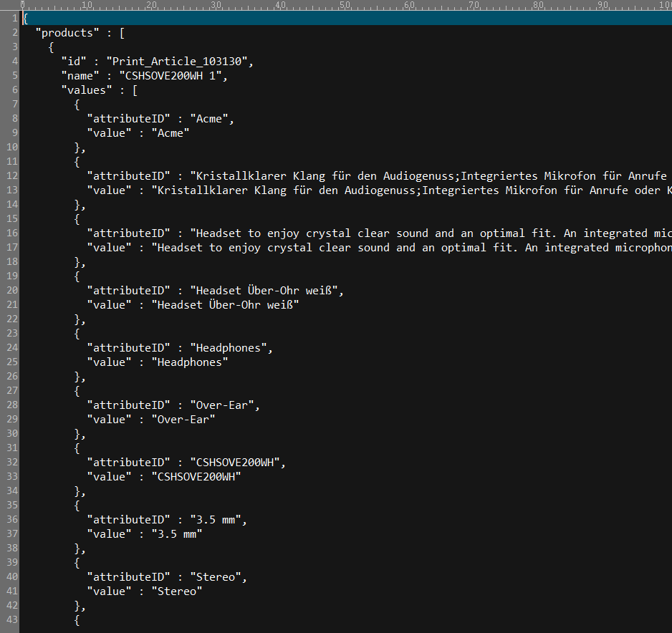This screenshot has height=633, width=672.
Task: Click line number 12 in the gutter
Action: coord(11,175)
